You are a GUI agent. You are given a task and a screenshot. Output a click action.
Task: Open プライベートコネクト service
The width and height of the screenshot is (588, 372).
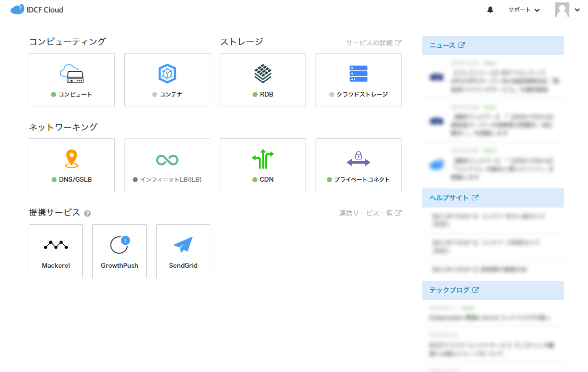coord(358,165)
